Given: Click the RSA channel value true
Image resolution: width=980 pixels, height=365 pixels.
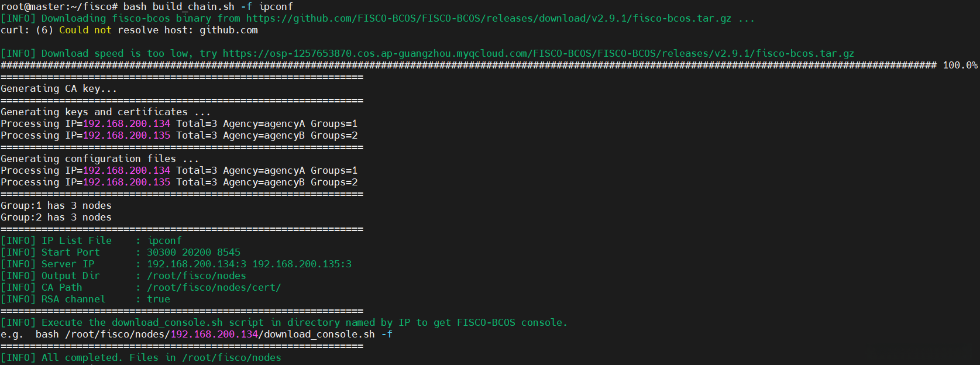Looking at the screenshot, I should 159,299.
